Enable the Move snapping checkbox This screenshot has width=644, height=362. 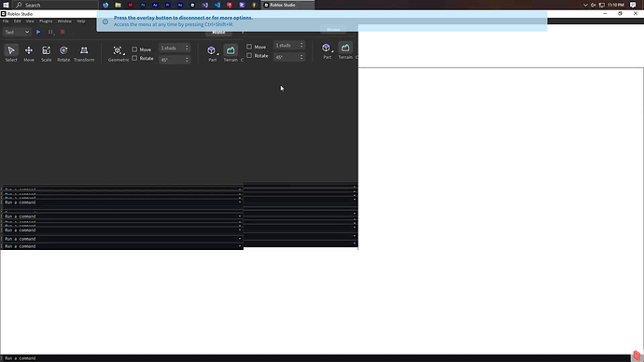[134, 49]
